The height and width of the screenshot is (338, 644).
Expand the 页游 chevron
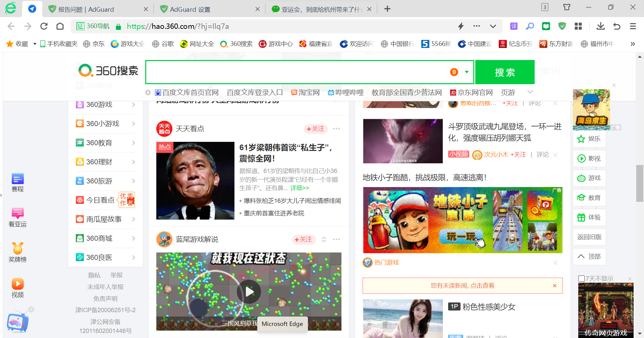pyautogui.click(x=530, y=92)
